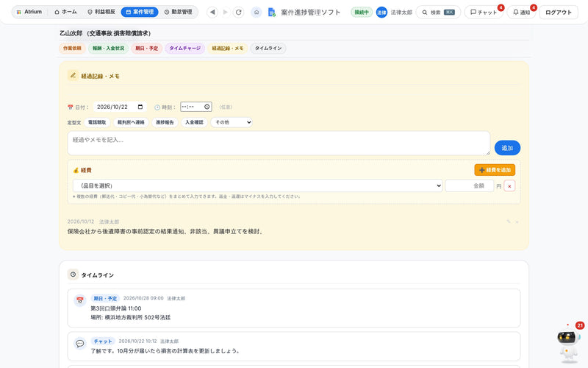Jump to the 報酬・入金状況 section tab
The image size is (588, 368).
(x=108, y=49)
